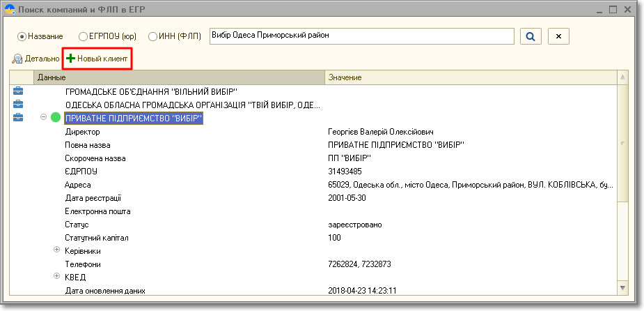Click briefcase icon for ОДЕСЬКА ОБЛАСНА row

18,105
